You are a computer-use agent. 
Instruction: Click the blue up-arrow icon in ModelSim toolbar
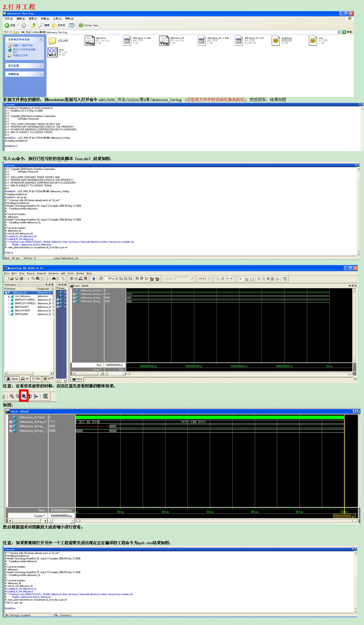coord(94,279)
